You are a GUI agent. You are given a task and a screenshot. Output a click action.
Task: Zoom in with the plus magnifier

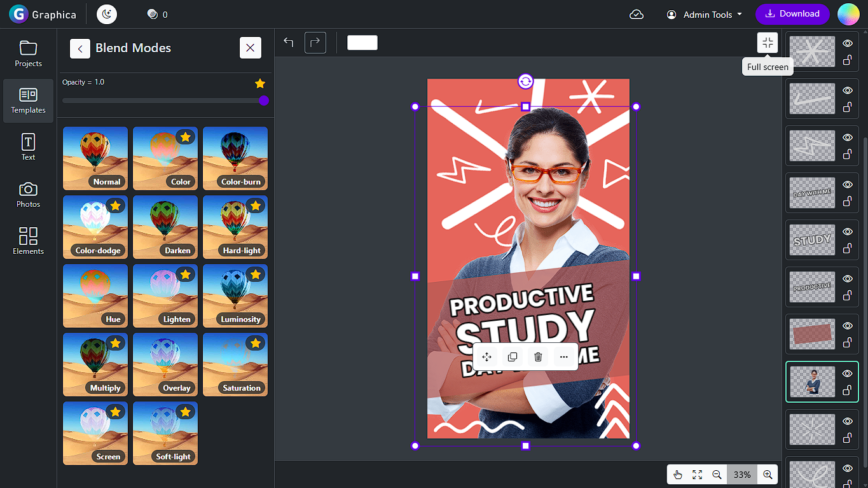pos(768,475)
